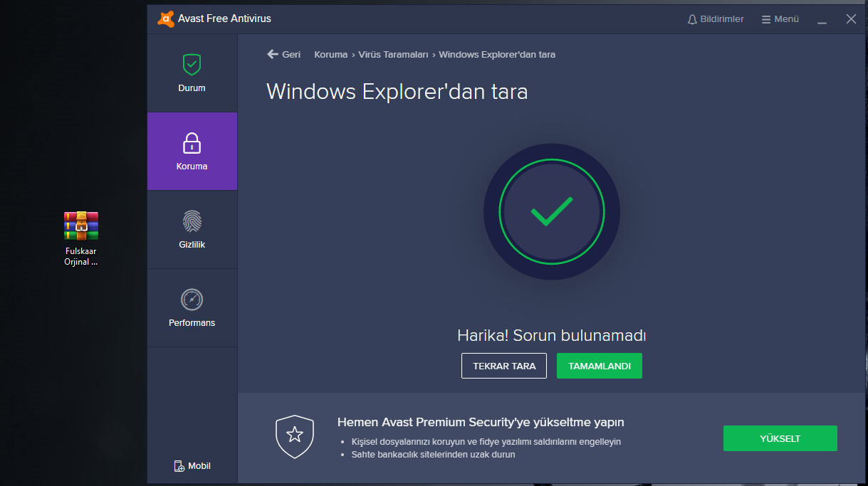Open the Menü hamburger menu

tap(780, 19)
